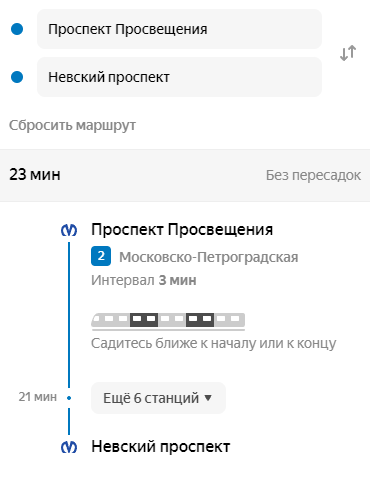The height and width of the screenshot is (485, 370).
Task: Click metro logo next to Невский проспект station
Action: [69, 447]
